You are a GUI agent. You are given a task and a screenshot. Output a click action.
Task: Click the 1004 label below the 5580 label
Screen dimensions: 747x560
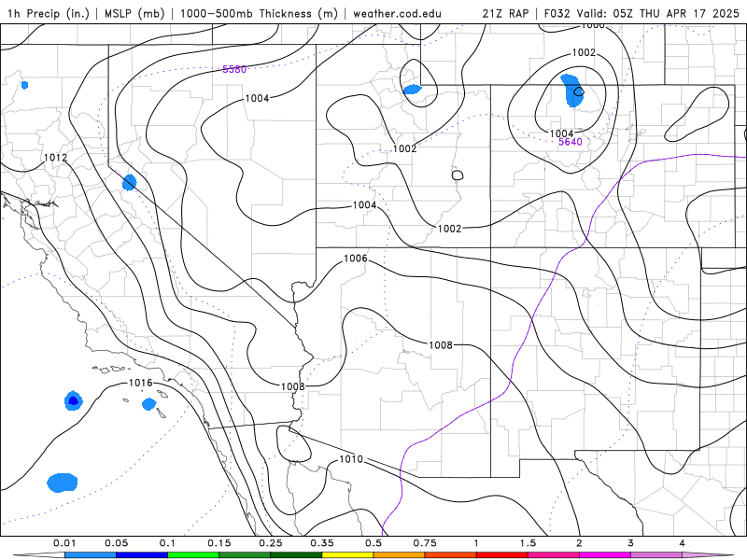(258, 98)
